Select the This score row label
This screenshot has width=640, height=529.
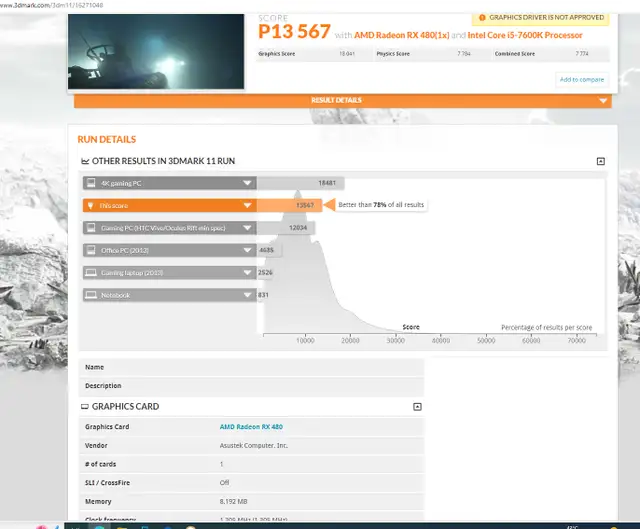(x=113, y=206)
